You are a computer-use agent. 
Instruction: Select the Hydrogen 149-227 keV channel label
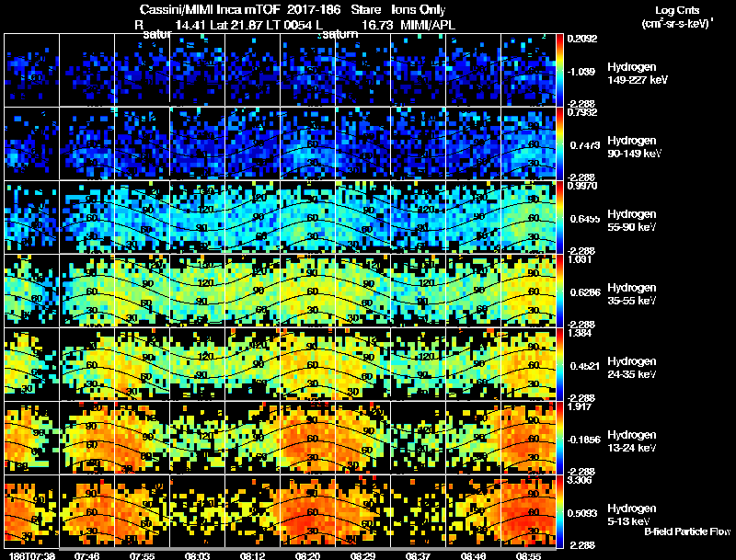pos(638,74)
